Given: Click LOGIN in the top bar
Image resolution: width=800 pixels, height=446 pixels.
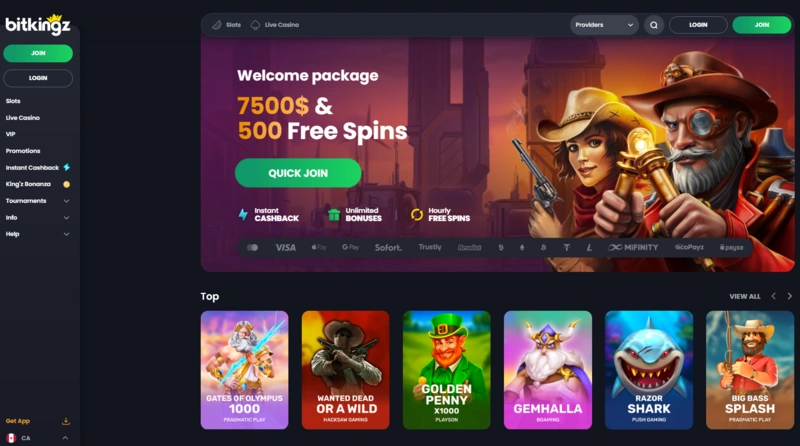Looking at the screenshot, I should [698, 25].
